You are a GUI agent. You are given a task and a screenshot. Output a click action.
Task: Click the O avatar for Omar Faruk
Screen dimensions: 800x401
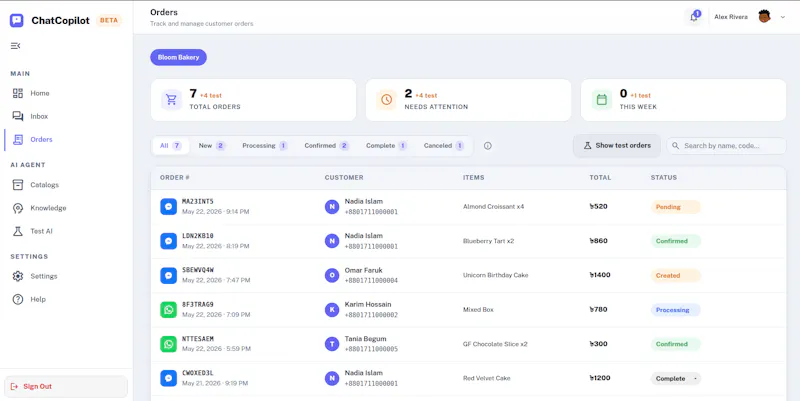pos(332,275)
